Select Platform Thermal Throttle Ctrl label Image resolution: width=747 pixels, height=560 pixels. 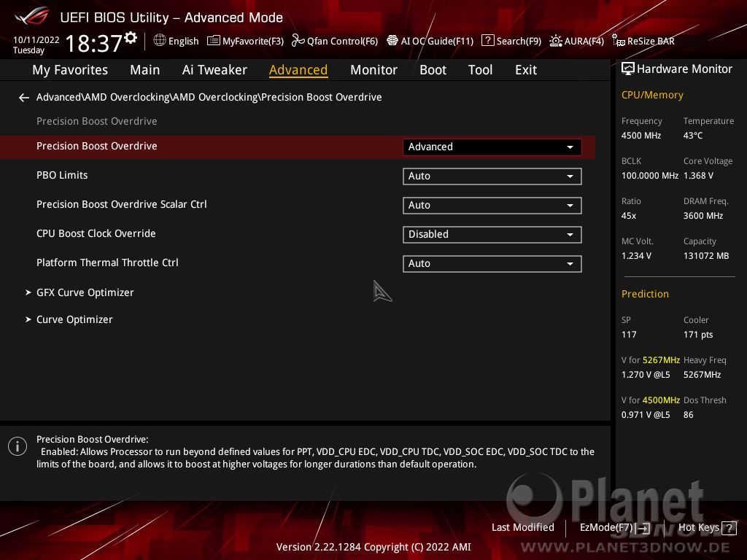click(x=107, y=262)
